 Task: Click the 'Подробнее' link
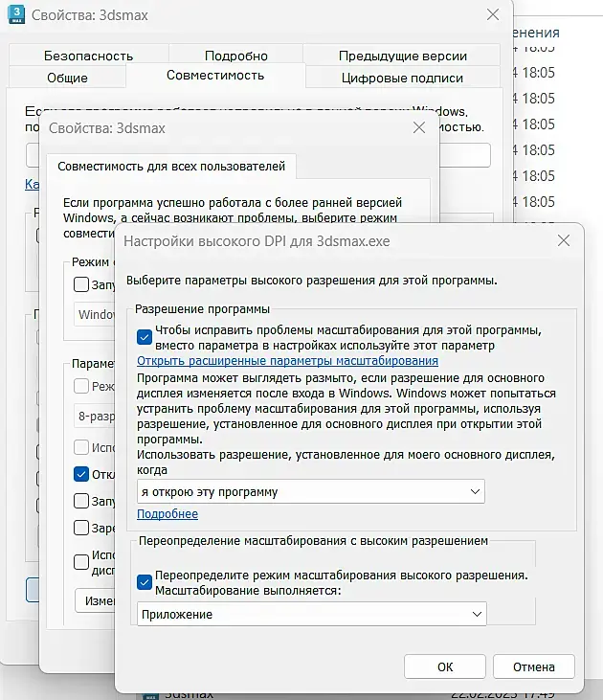click(x=167, y=514)
